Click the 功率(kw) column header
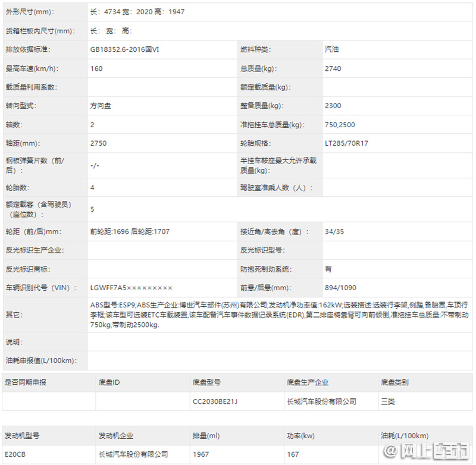Viewport: 476px width, 465px height. click(300, 436)
